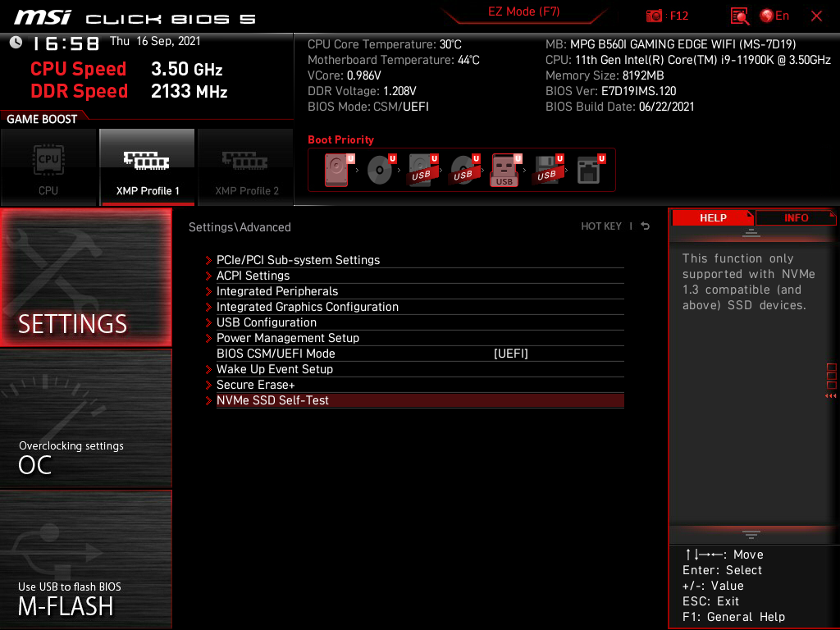Click the BIOS Ver E7D19IMS.120 text

point(610,91)
